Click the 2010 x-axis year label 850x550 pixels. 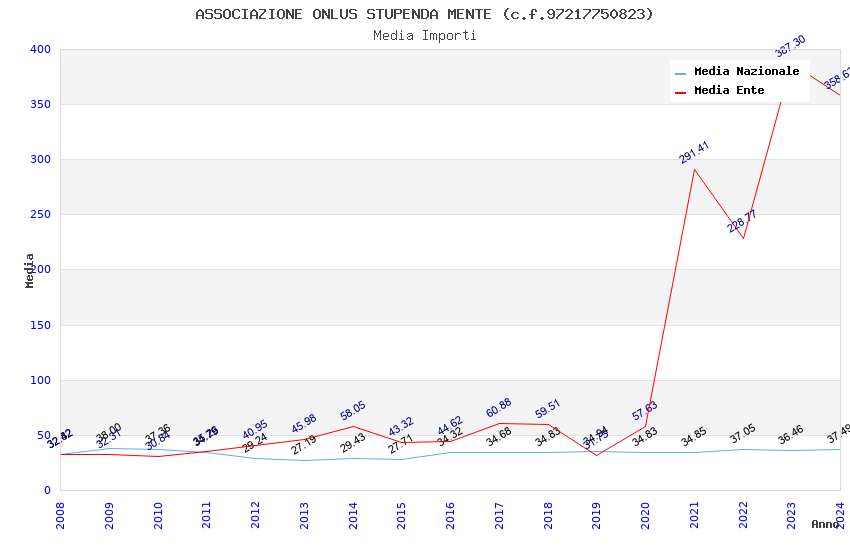158,515
